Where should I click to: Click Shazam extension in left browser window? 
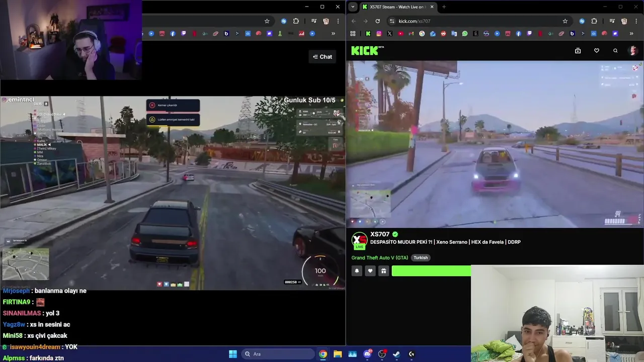point(284,21)
